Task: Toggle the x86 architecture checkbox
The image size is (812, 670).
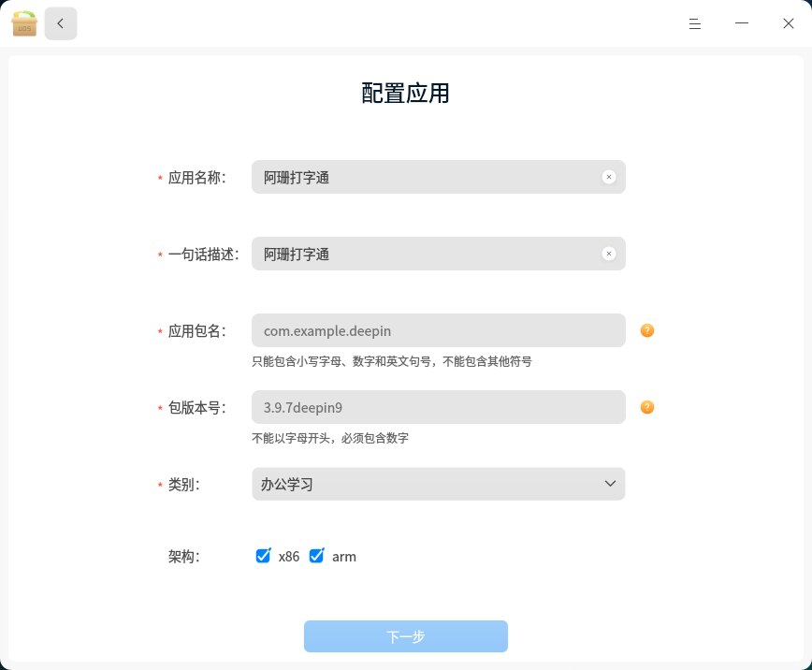Action: pos(263,556)
